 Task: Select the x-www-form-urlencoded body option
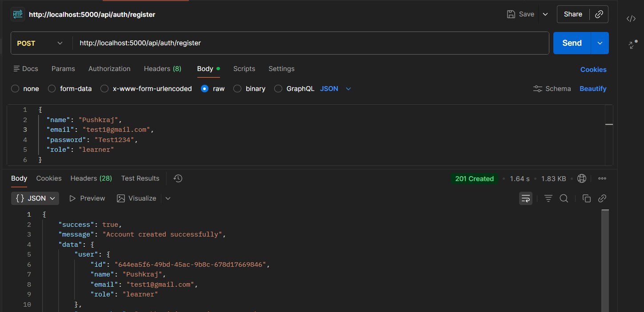(x=104, y=89)
